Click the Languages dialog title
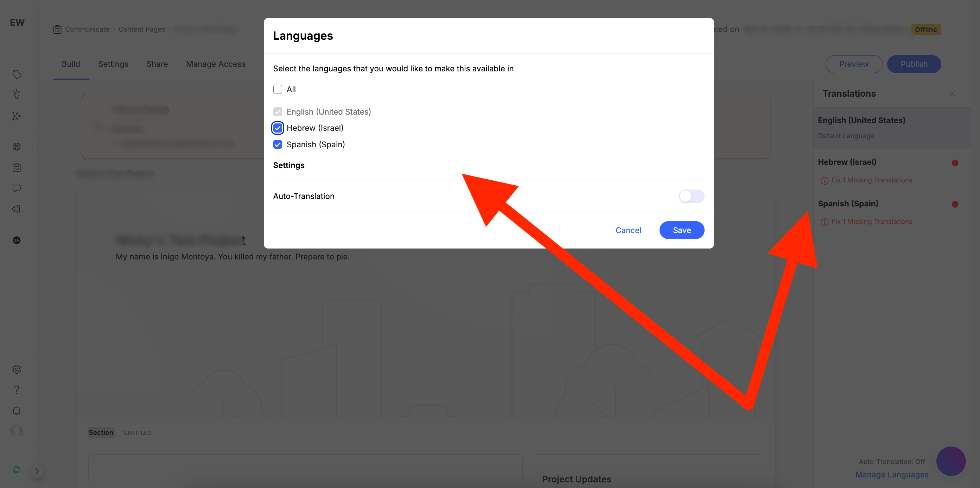Screen dimensions: 980x488 coord(303,36)
